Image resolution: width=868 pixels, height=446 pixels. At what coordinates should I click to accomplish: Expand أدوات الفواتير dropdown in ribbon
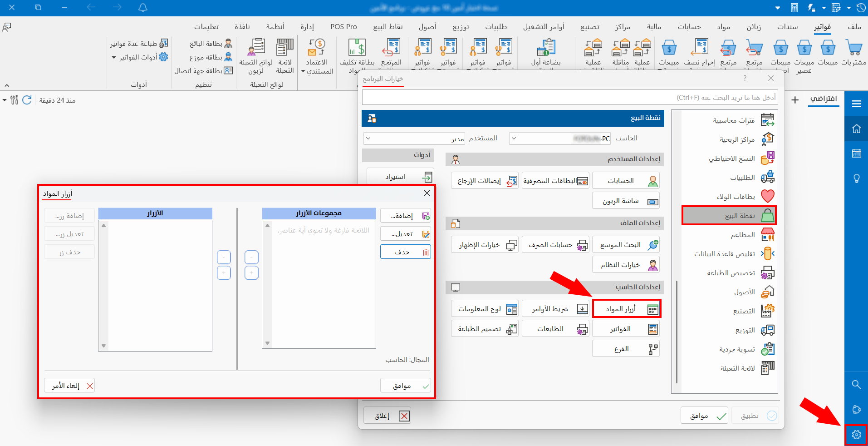point(114,58)
